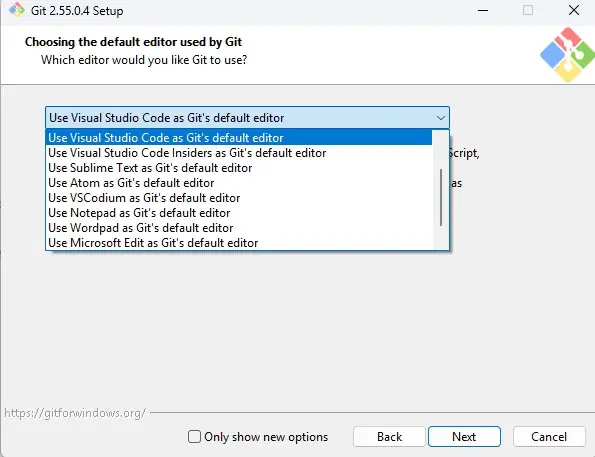The image size is (595, 457).
Task: Click the dropdown list scrollbar thumb
Action: (x=441, y=197)
